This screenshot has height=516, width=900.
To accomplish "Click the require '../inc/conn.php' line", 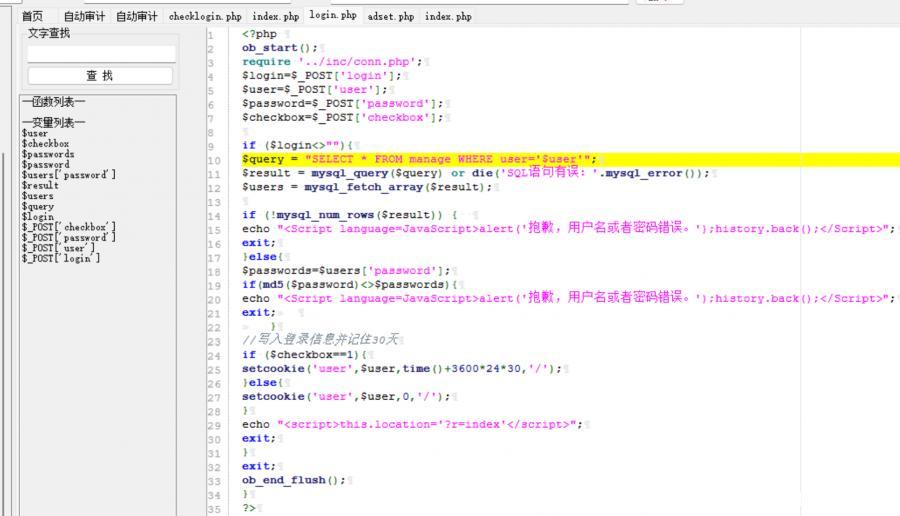I will (332, 61).
